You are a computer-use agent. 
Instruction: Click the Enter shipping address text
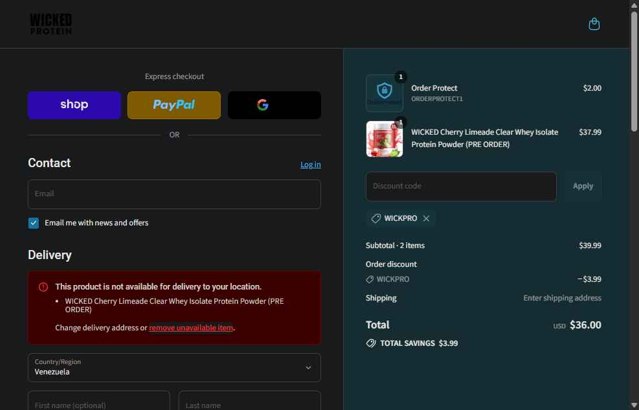562,298
